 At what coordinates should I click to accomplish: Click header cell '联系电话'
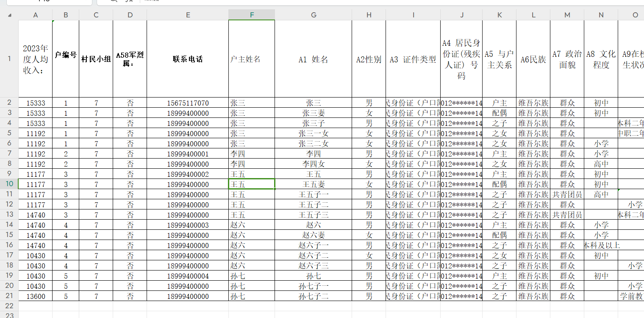pyautogui.click(x=188, y=59)
